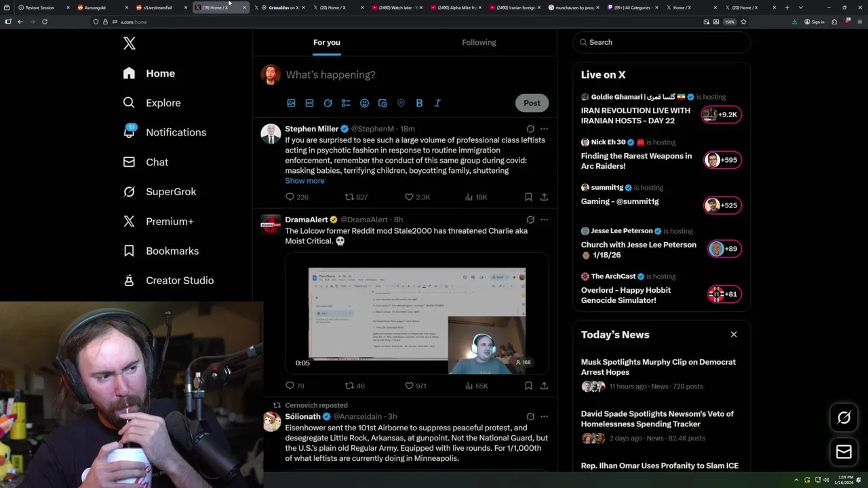Reload the page in browser toolbar

(x=45, y=22)
